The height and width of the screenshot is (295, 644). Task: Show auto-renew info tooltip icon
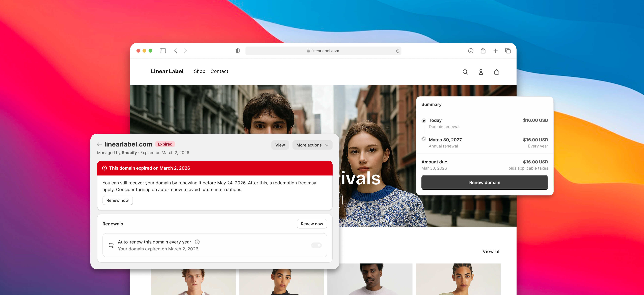(x=197, y=242)
